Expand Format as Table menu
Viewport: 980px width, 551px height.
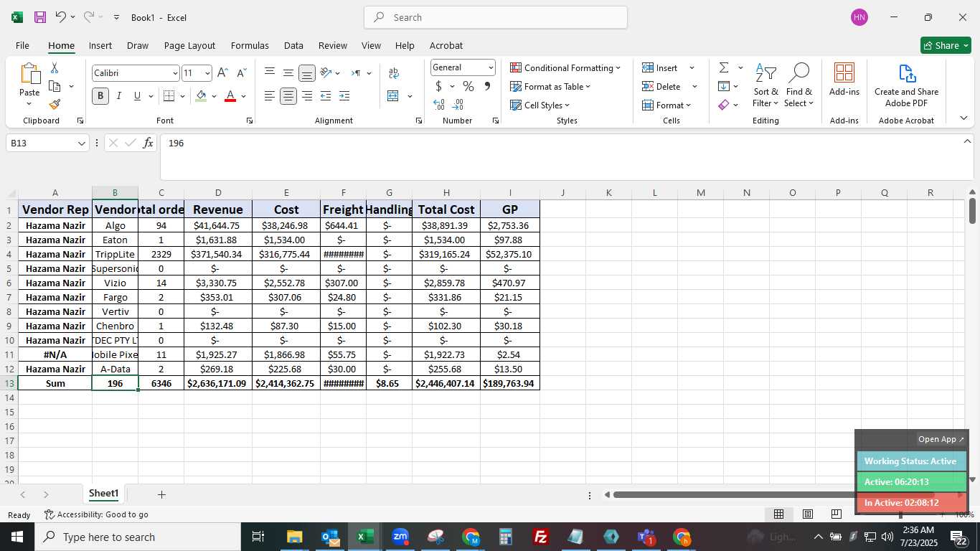click(x=550, y=86)
